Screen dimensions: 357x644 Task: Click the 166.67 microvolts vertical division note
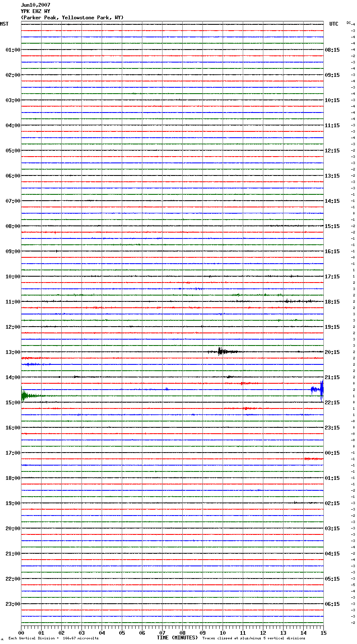pos(53,639)
